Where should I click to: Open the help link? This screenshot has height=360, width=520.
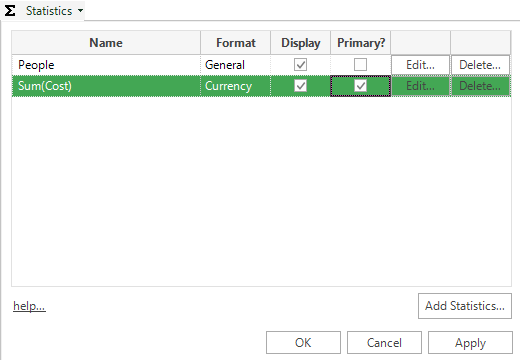[29, 306]
